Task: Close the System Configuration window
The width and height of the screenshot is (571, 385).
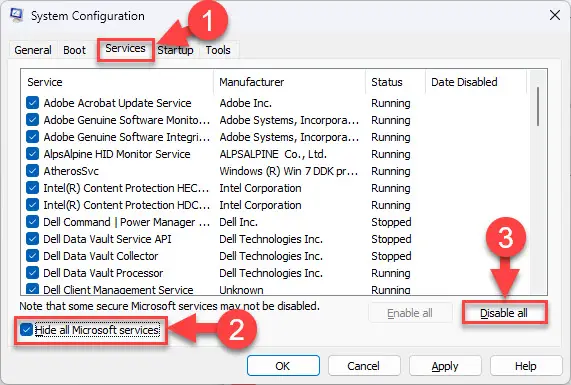Action: point(555,15)
